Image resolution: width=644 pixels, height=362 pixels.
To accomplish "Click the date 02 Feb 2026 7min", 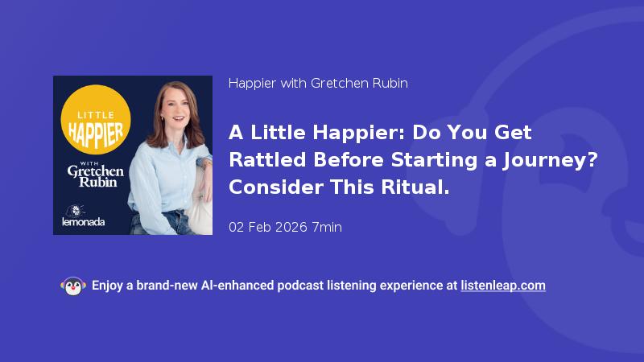I will pos(285,227).
